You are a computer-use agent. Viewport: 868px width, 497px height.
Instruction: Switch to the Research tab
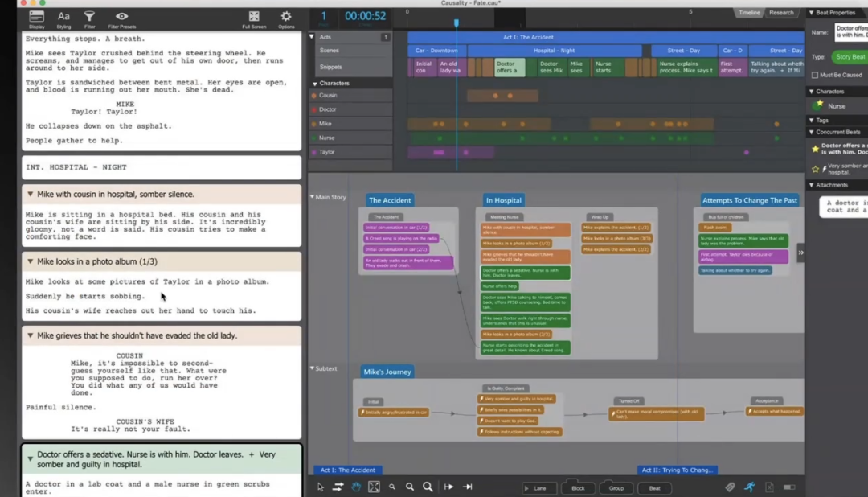tap(780, 13)
